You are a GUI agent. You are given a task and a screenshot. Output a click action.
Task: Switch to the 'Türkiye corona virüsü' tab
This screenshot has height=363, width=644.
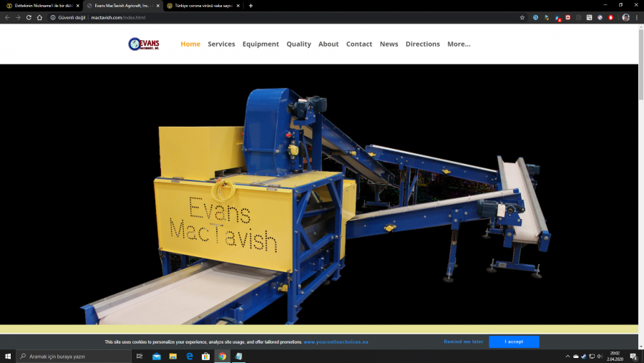(203, 6)
